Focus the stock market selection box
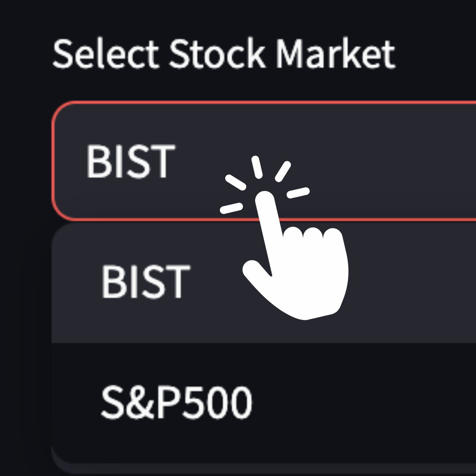Screen dimensions: 476x476 pyautogui.click(x=264, y=160)
